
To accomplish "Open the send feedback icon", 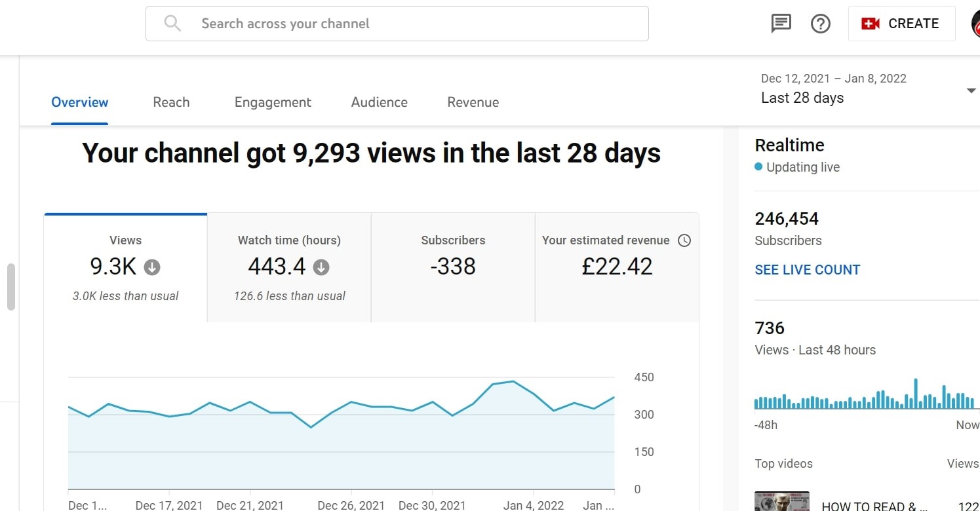I will (781, 24).
